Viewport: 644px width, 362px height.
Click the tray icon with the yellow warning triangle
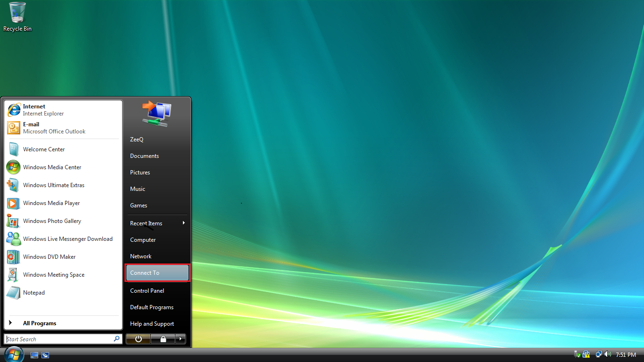[x=586, y=354]
